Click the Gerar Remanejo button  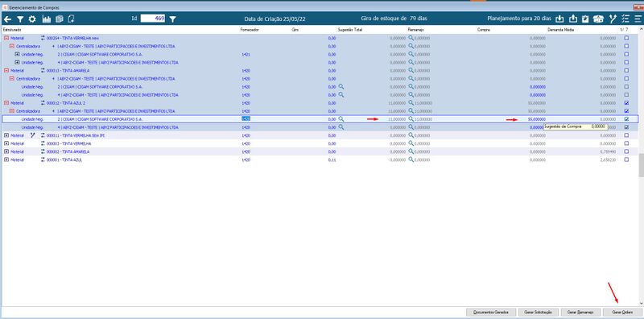coord(580,313)
